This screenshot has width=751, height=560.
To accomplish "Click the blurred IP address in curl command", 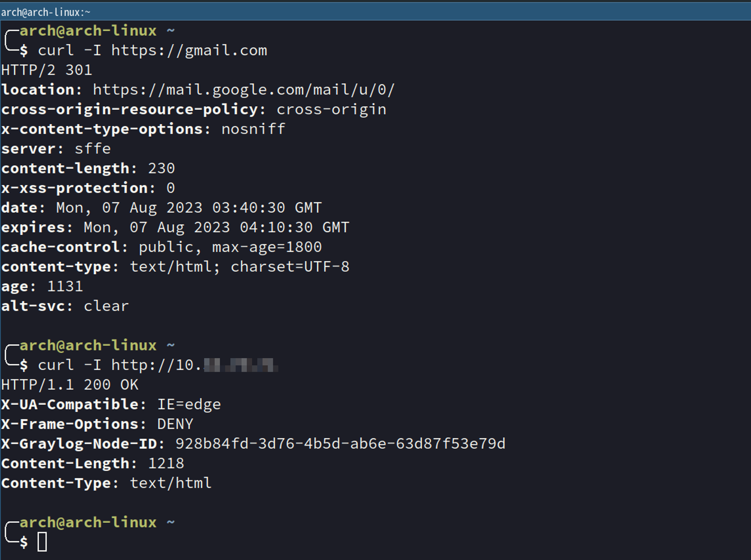I will [x=240, y=365].
